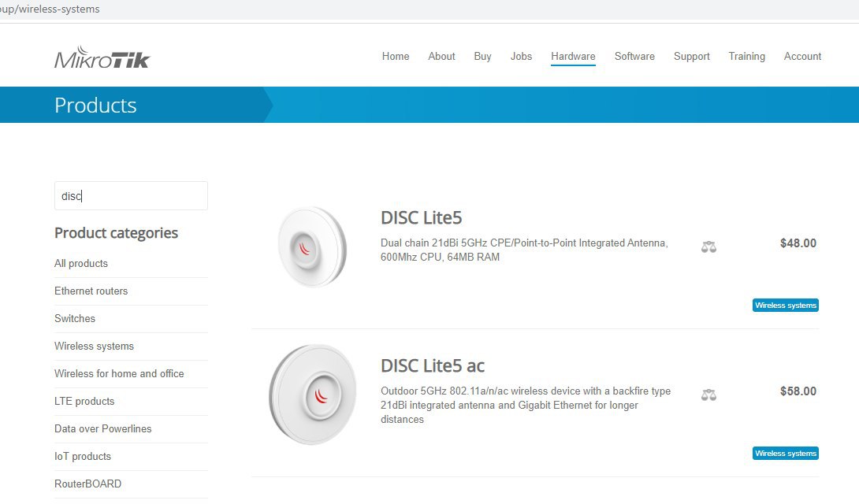Image resolution: width=859 pixels, height=504 pixels.
Task: Open the Support page
Action: point(691,57)
